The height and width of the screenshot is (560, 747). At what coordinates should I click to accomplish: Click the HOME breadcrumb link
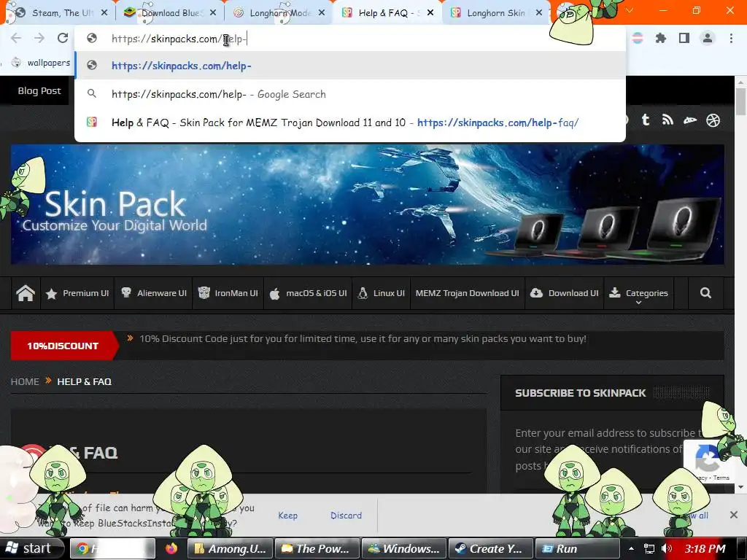[26, 381]
